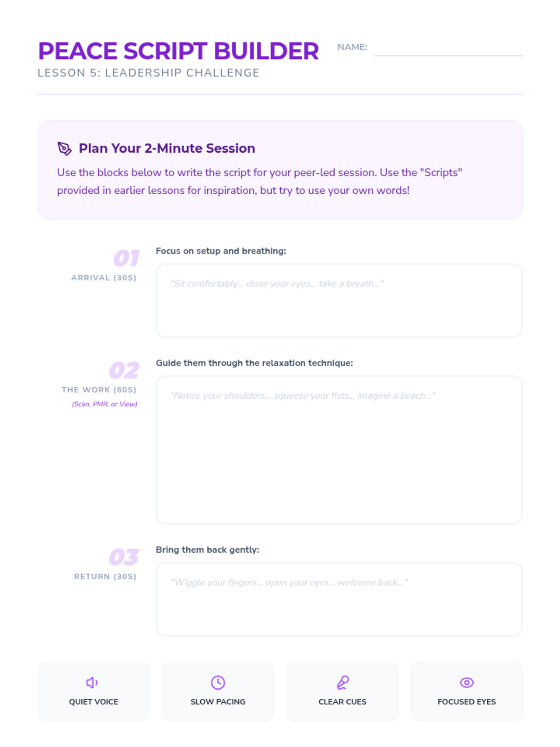Viewport: 560px width, 747px height.
Task: Click the large 02 step number
Action: click(124, 370)
